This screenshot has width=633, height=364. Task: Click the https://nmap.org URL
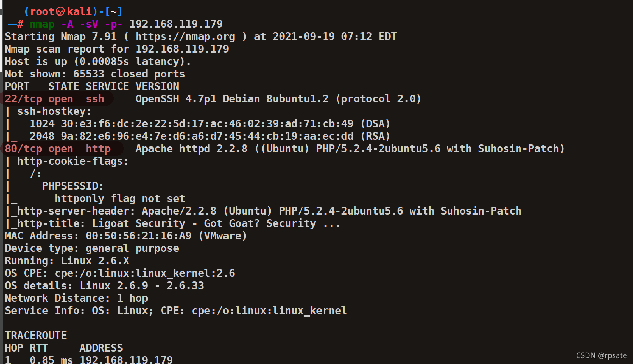point(185,37)
